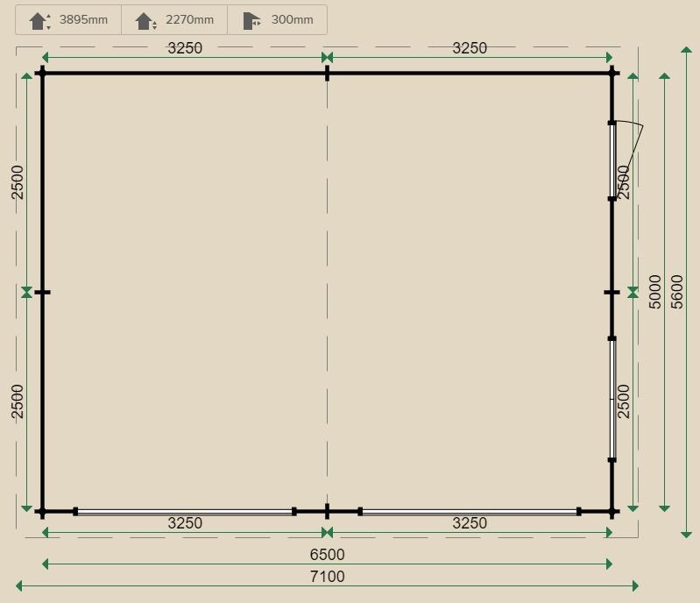
Task: Click the 5600 overall depth dimension label
Action: (677, 291)
